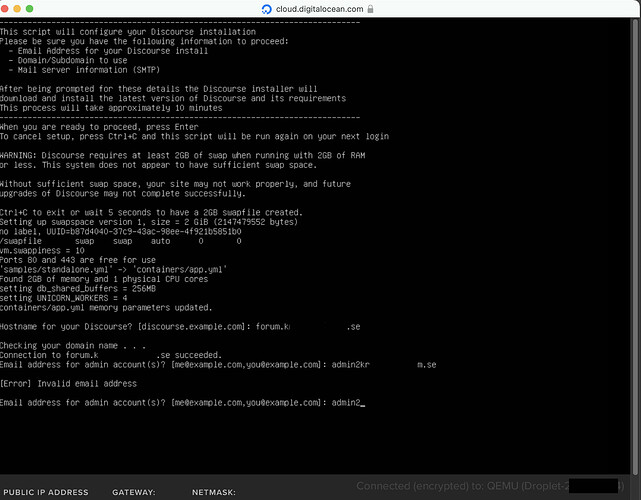This screenshot has height=500, width=641.
Task: Click the 'setting UNICORN_WORKERS = 4' line
Action: (x=63, y=298)
